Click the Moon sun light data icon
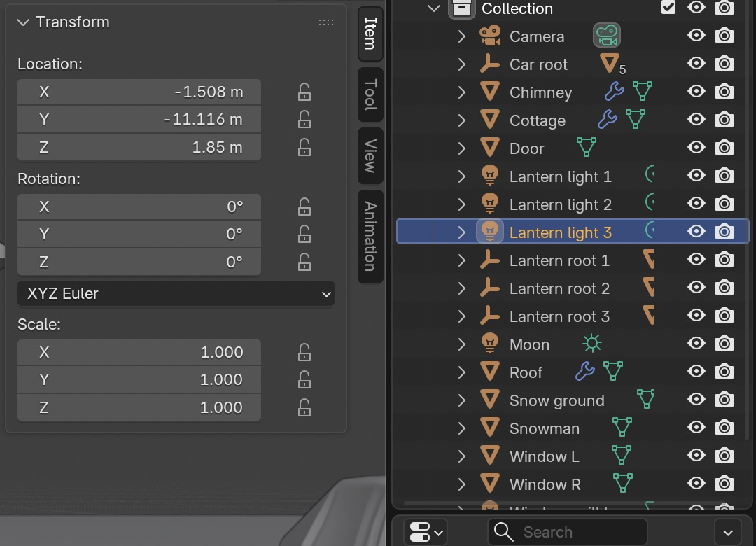This screenshot has height=546, width=756. [592, 344]
